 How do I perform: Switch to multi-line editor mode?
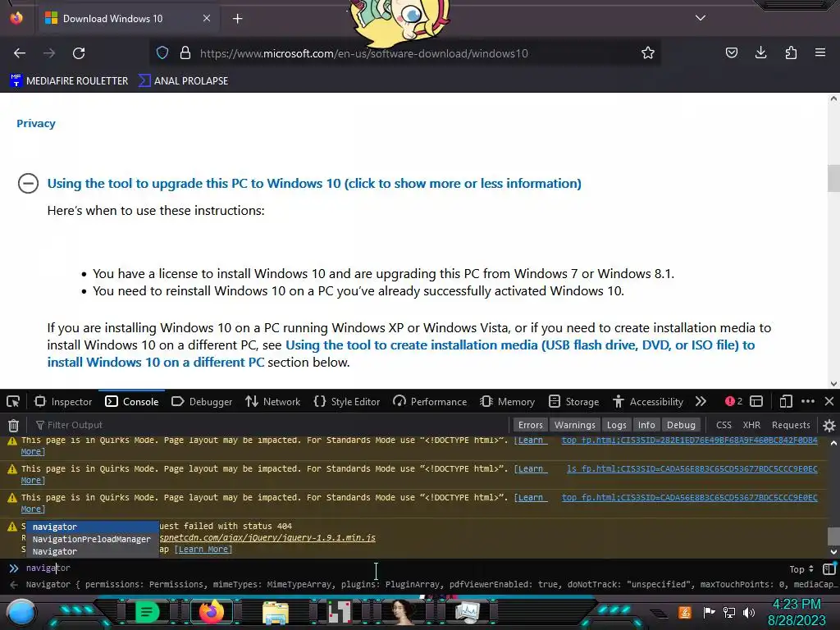coord(829,568)
